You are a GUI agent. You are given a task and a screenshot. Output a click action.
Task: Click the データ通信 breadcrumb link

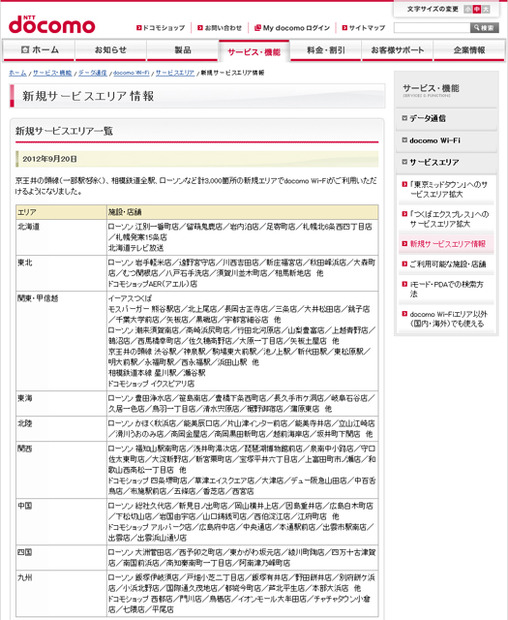point(93,73)
